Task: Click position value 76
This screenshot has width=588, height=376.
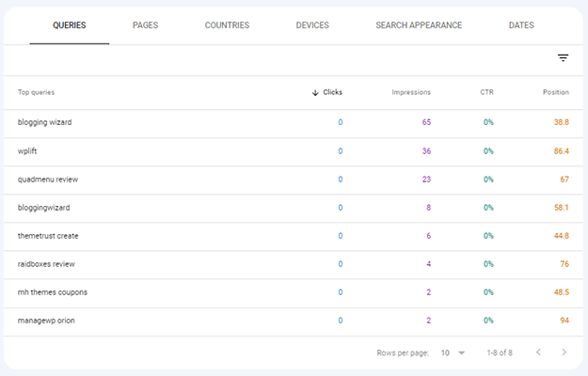Action: [x=564, y=264]
